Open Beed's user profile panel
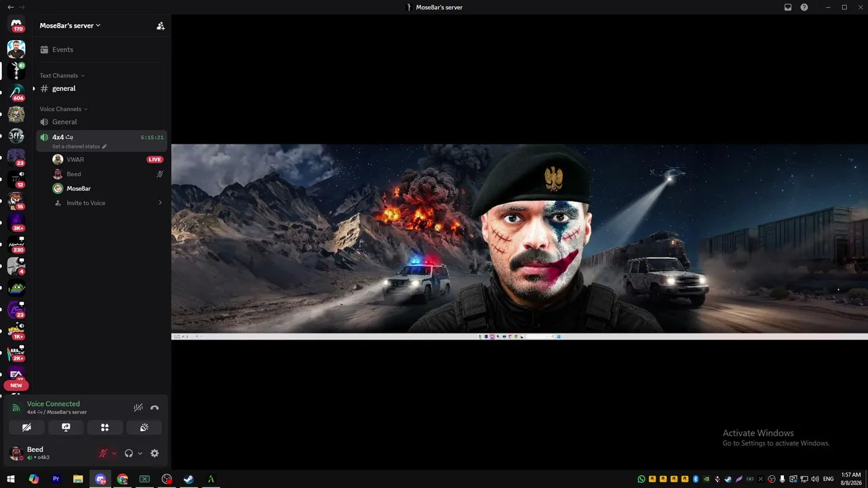The height and width of the screenshot is (488, 868). click(x=49, y=453)
